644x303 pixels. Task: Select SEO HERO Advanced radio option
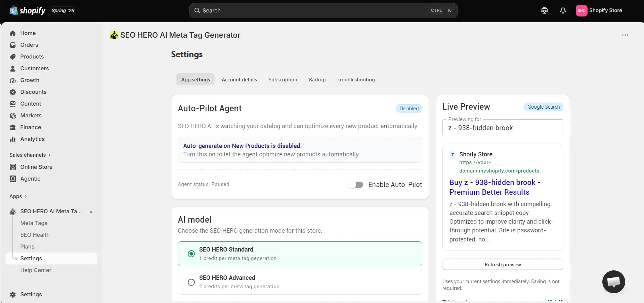click(x=191, y=282)
